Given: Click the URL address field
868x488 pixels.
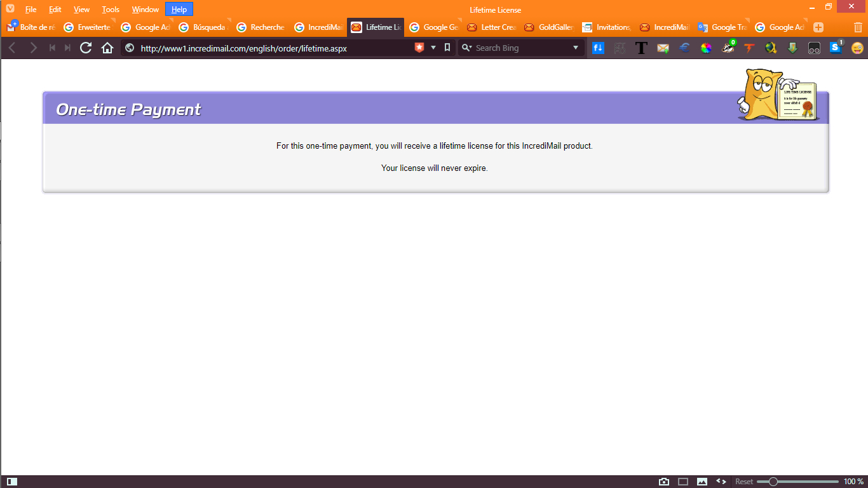Looking at the screenshot, I should pyautogui.click(x=273, y=48).
